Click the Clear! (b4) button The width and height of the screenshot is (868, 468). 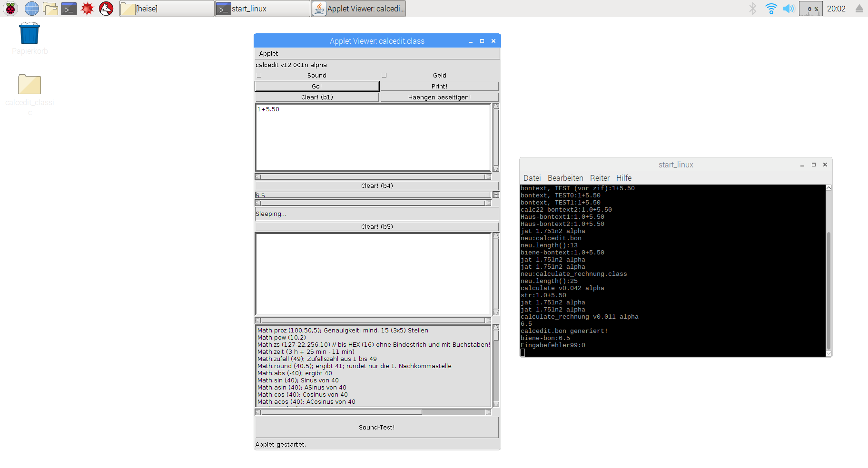(376, 186)
